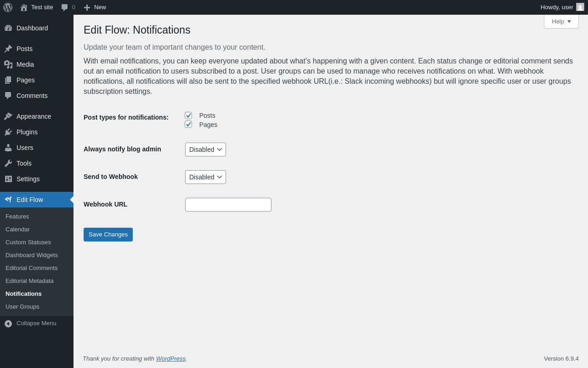The height and width of the screenshot is (368, 588).
Task: Uncheck the Pages notification checkbox
Action: click(188, 124)
